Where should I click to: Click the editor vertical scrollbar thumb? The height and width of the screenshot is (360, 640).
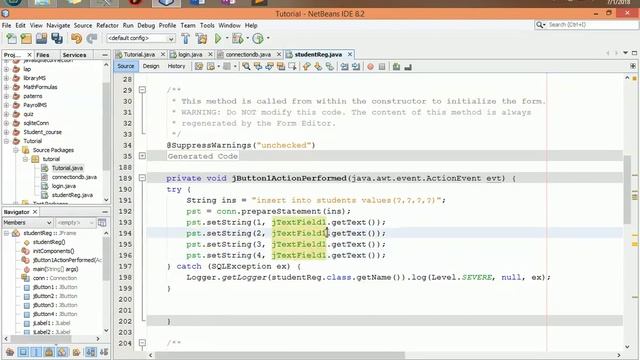point(627,190)
